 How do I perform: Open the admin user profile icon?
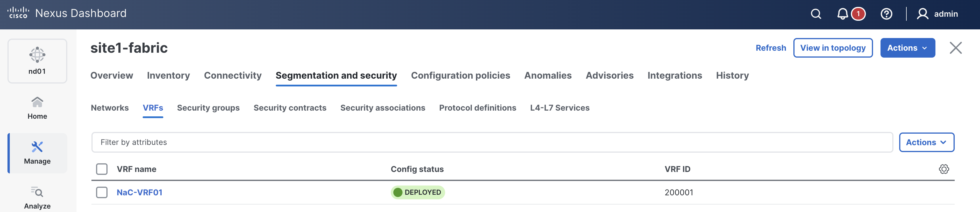tap(922, 14)
